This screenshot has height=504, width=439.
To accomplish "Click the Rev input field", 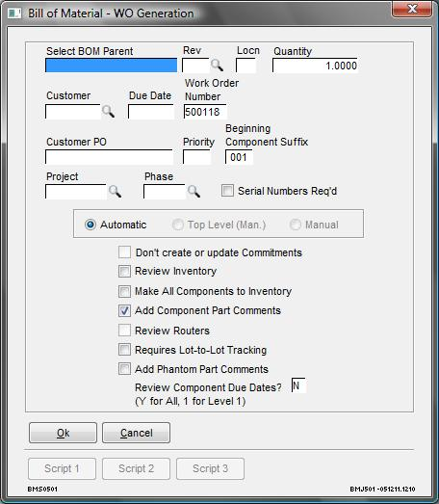I will point(195,66).
